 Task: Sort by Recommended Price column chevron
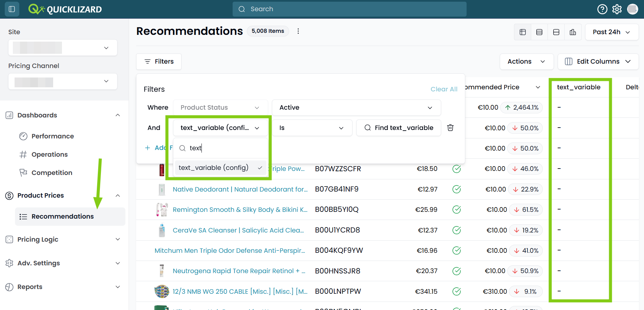[538, 87]
